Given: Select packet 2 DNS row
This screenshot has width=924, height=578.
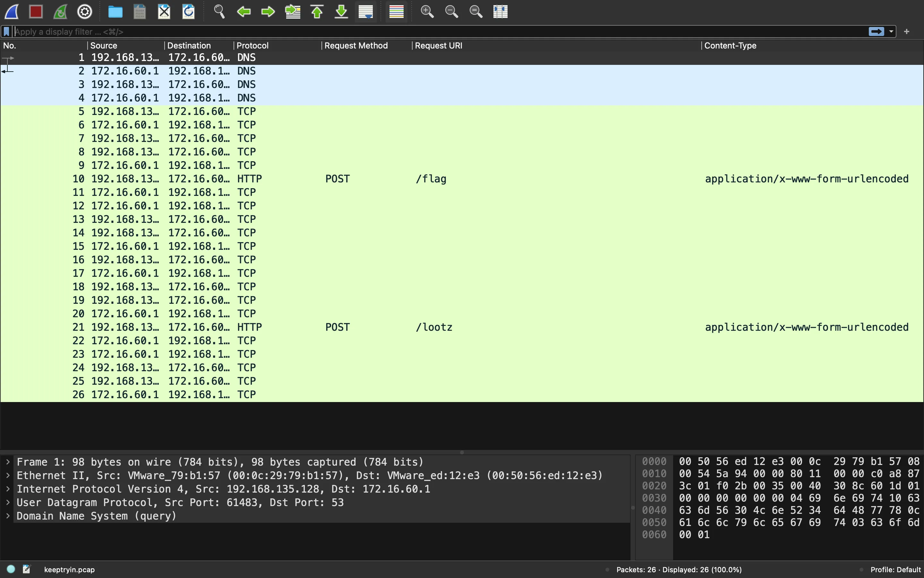Looking at the screenshot, I should 462,71.
